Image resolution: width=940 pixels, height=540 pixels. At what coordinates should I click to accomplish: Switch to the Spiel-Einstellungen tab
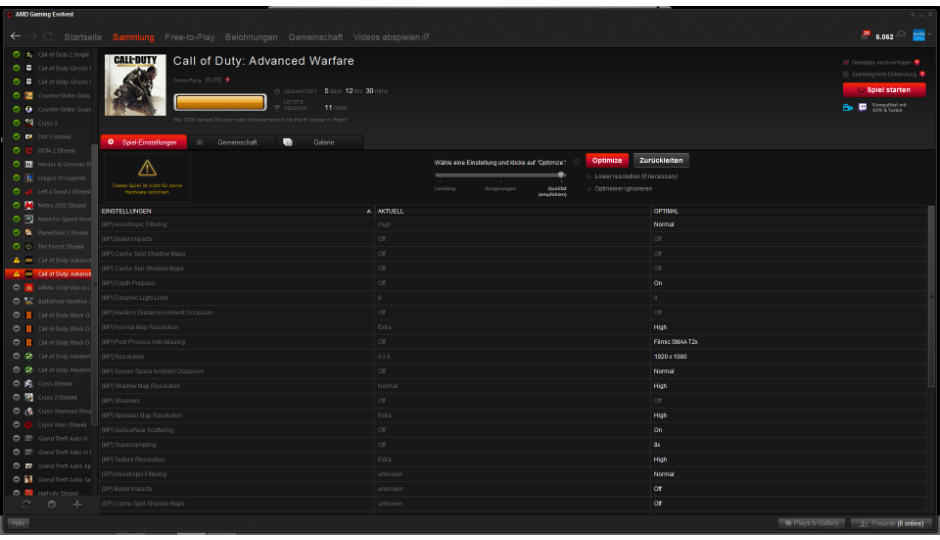[x=144, y=142]
